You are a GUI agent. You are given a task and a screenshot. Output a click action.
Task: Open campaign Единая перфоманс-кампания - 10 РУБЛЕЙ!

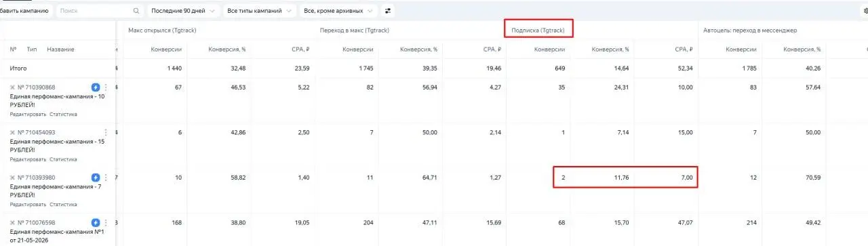[57, 100]
